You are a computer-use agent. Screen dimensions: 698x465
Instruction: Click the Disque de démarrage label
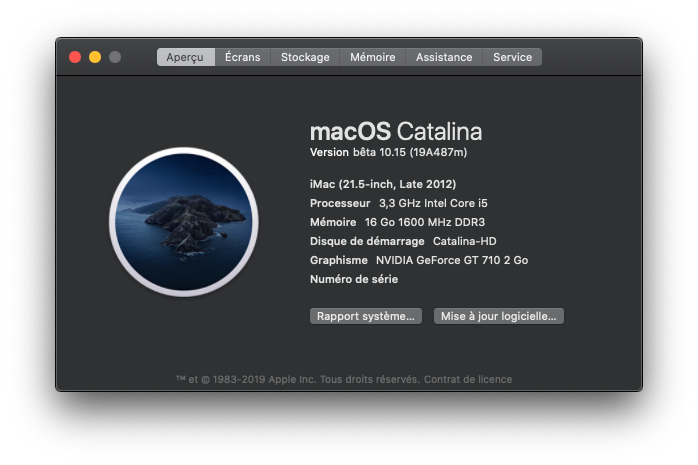tap(367, 241)
